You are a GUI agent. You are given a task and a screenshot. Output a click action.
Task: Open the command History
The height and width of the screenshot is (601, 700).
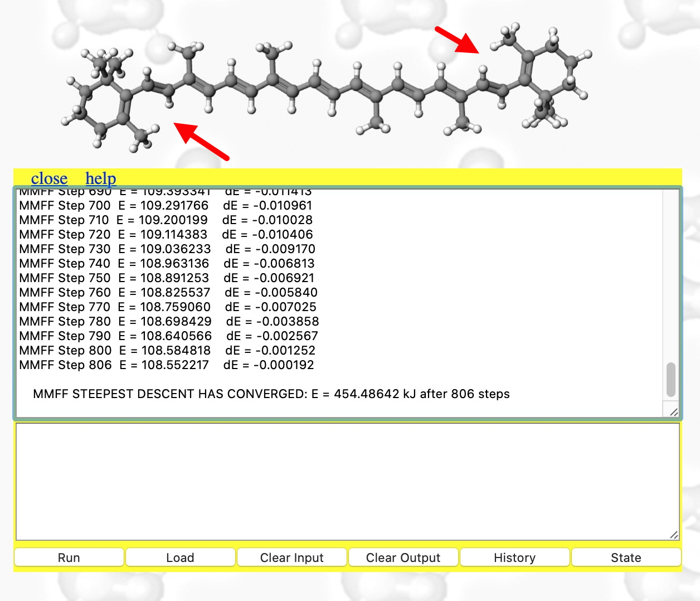click(x=514, y=558)
